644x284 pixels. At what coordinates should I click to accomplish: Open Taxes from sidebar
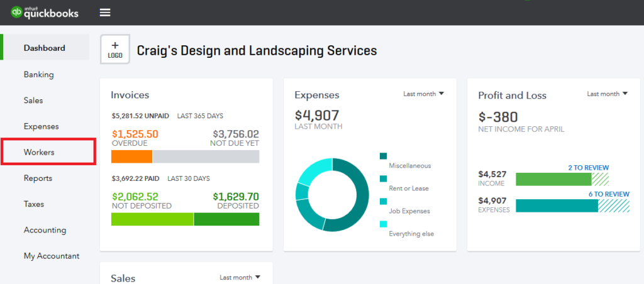[34, 204]
